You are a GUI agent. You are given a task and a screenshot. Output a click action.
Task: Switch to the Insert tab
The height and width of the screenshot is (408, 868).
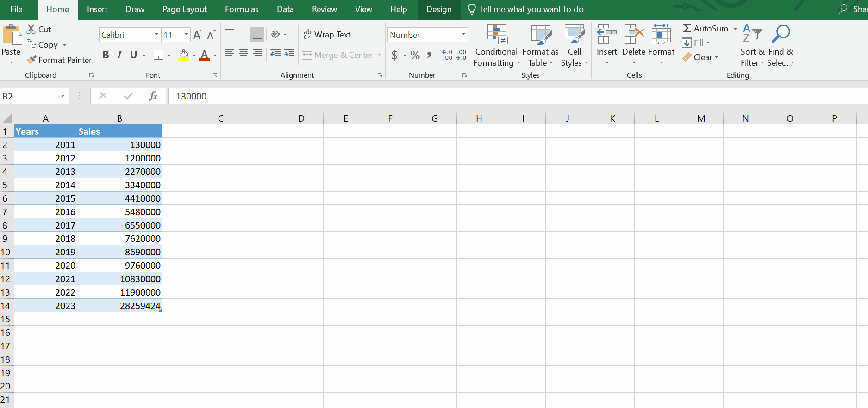pos(97,9)
